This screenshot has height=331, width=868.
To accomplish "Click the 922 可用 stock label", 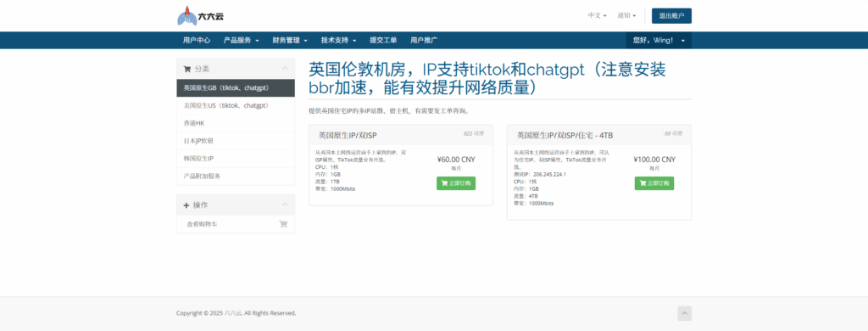I will tap(474, 133).
